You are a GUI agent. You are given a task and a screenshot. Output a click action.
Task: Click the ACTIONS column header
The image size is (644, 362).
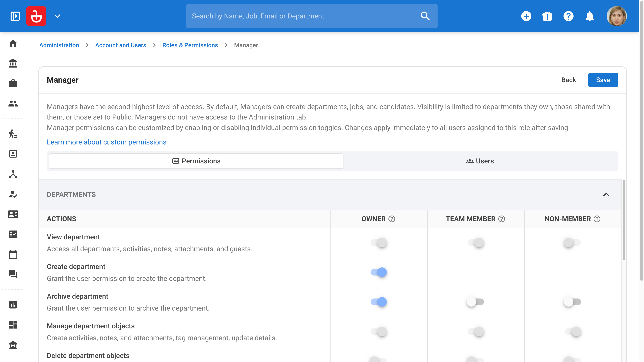[62, 219]
